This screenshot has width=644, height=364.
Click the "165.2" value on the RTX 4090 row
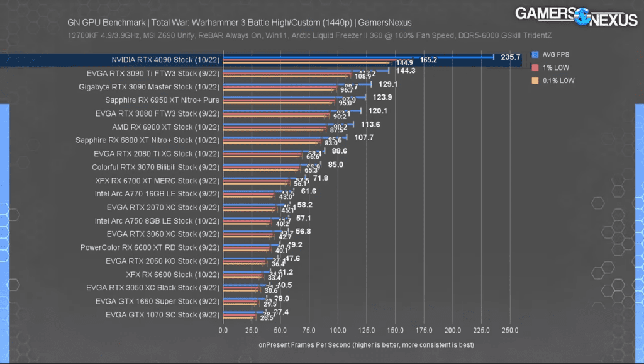(428, 60)
